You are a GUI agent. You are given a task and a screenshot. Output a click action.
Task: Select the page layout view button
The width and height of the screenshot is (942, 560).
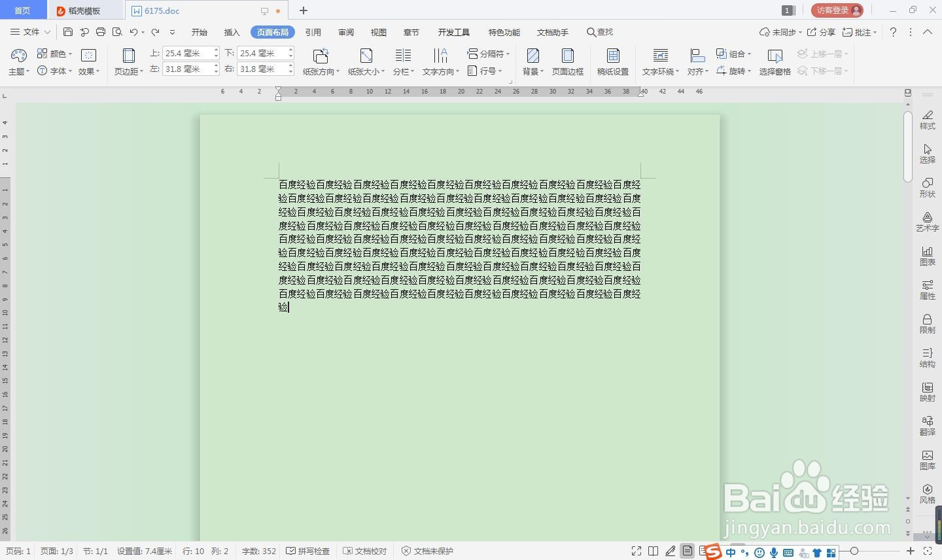(x=687, y=551)
